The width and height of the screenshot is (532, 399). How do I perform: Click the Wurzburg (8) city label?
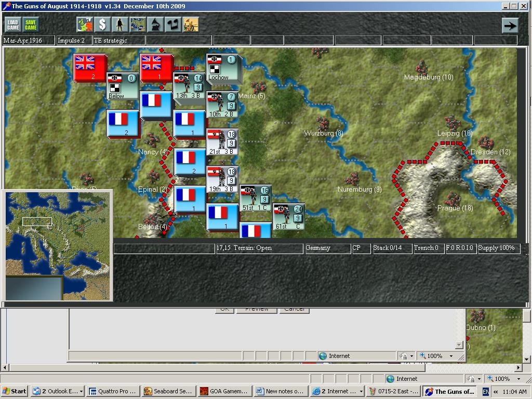click(x=324, y=134)
